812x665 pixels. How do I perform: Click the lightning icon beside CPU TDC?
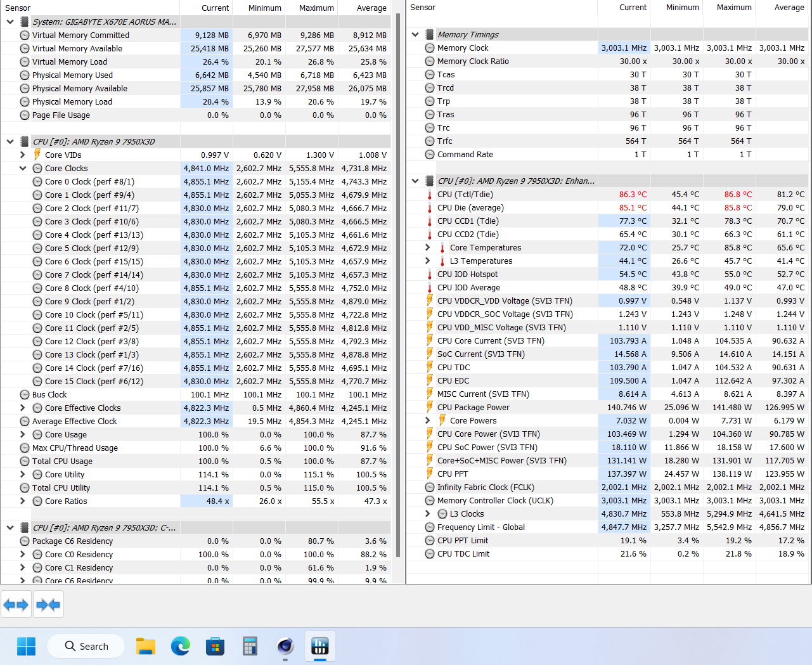(430, 368)
